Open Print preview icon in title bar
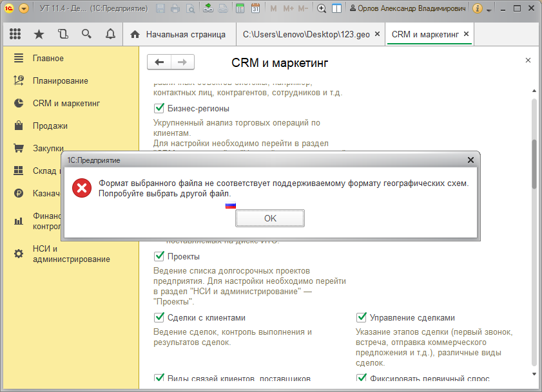The width and height of the screenshot is (542, 392). 190,8
